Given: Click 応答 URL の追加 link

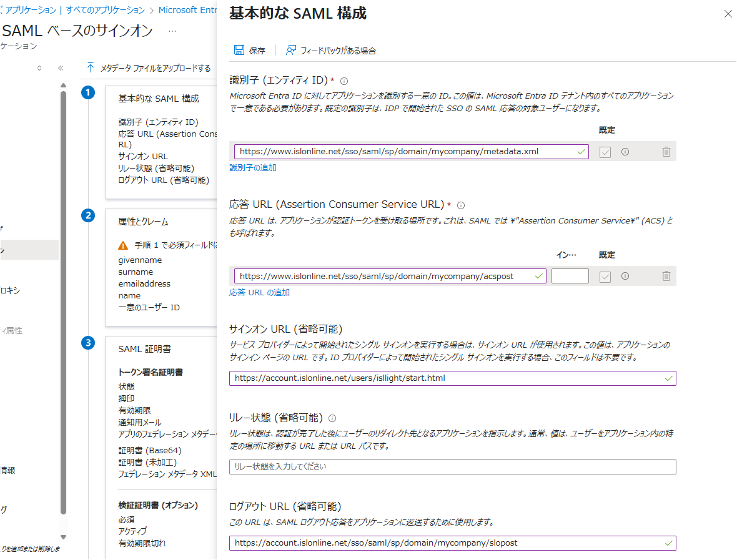Looking at the screenshot, I should (259, 293).
